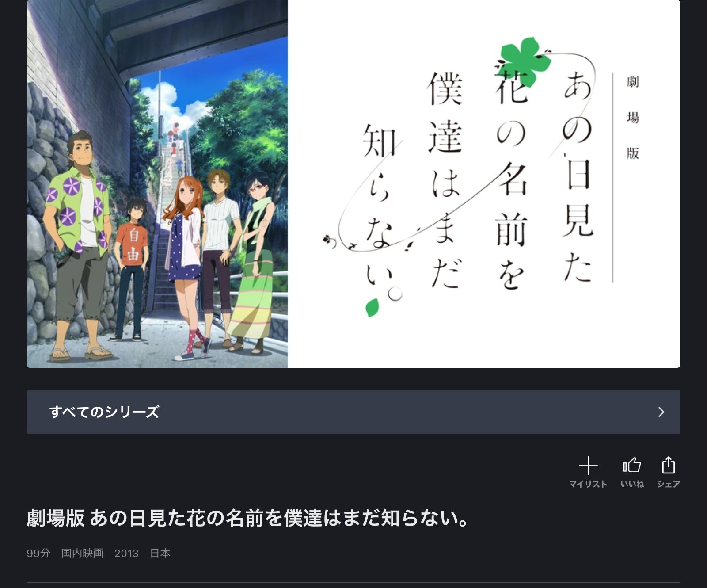The height and width of the screenshot is (588, 707).
Task: Click the いいね label
Action: 632,484
